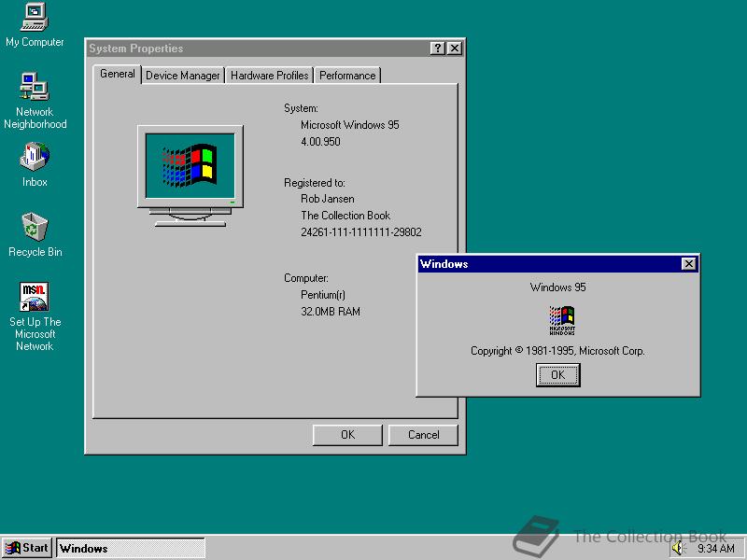Click the '32.0MB RAM' text

point(331,312)
